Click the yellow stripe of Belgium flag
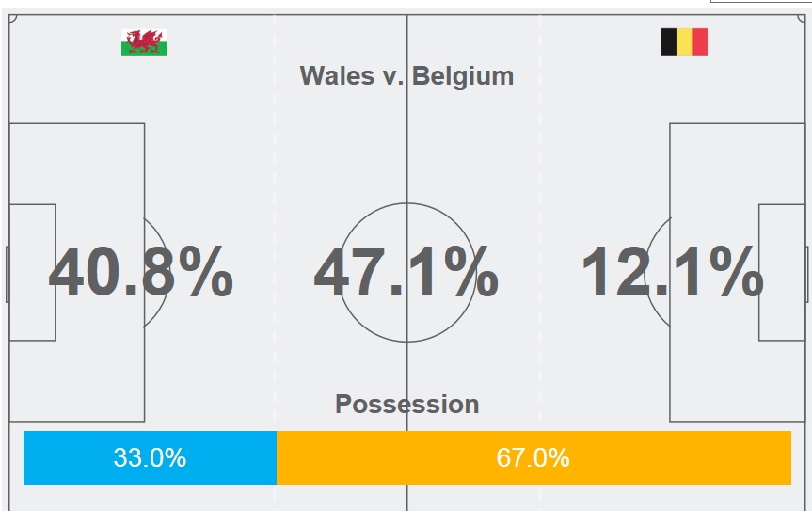 point(684,42)
